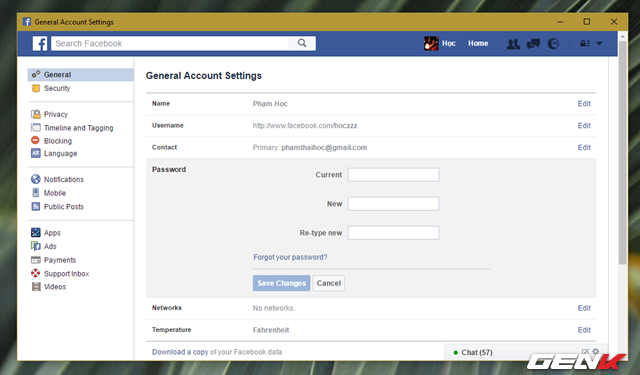640x375 pixels.
Task: Open the Friend Requests icon
Action: (x=513, y=44)
